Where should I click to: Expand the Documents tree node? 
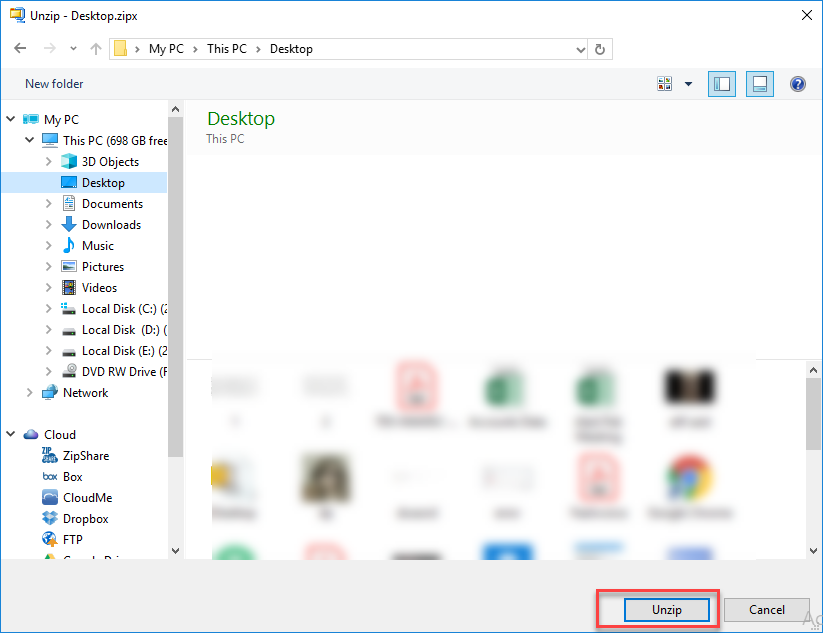(48, 203)
